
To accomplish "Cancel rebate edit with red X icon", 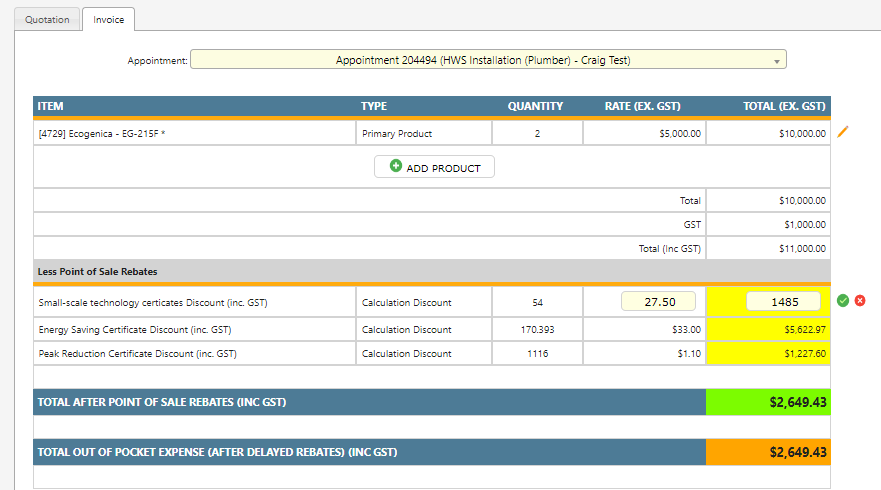I will 860,301.
